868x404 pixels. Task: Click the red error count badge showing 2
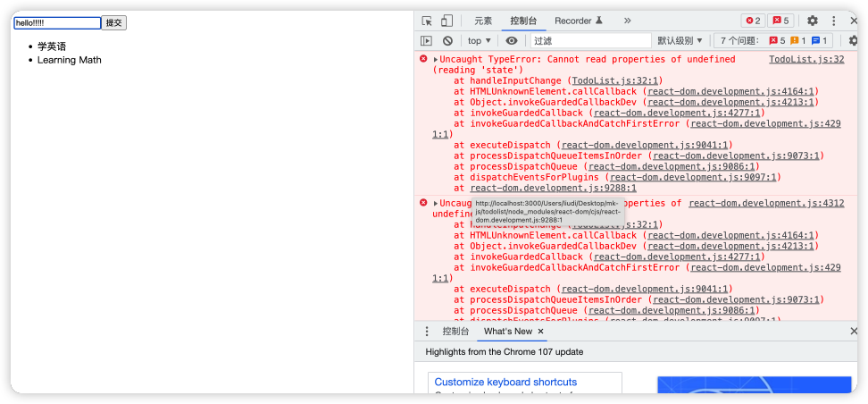click(x=753, y=21)
